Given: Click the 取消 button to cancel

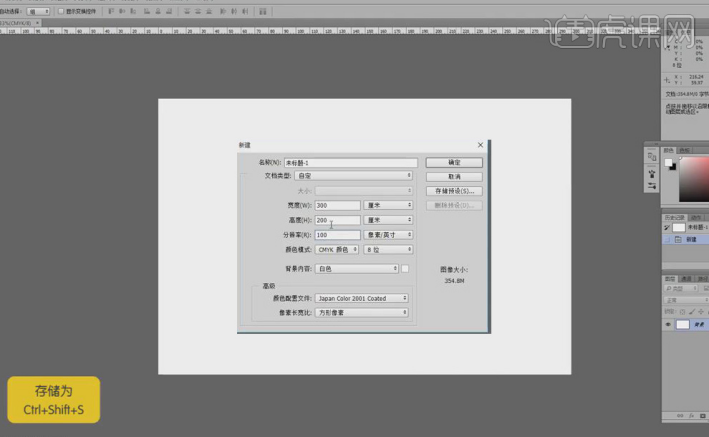Looking at the screenshot, I should coord(453,176).
